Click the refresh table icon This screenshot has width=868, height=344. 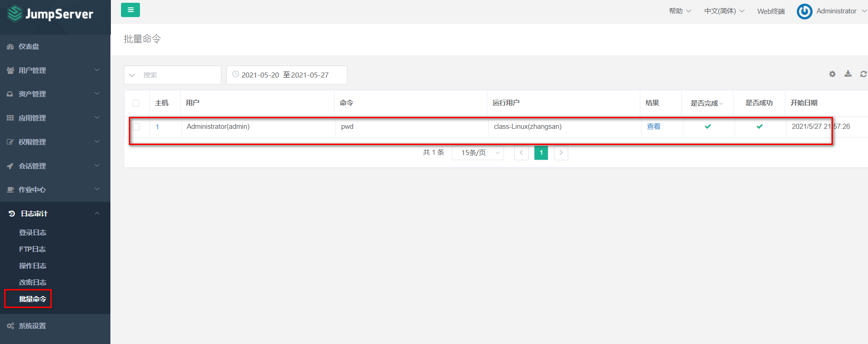(x=863, y=74)
